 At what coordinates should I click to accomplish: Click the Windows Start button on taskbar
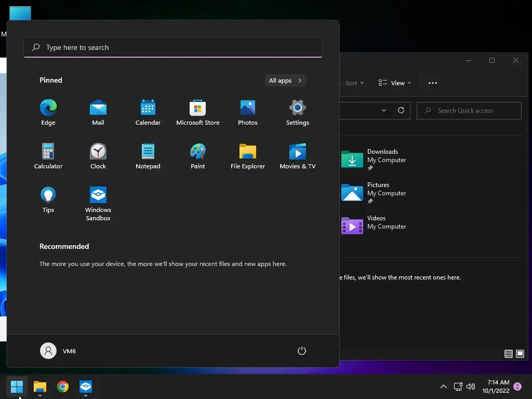(x=17, y=387)
